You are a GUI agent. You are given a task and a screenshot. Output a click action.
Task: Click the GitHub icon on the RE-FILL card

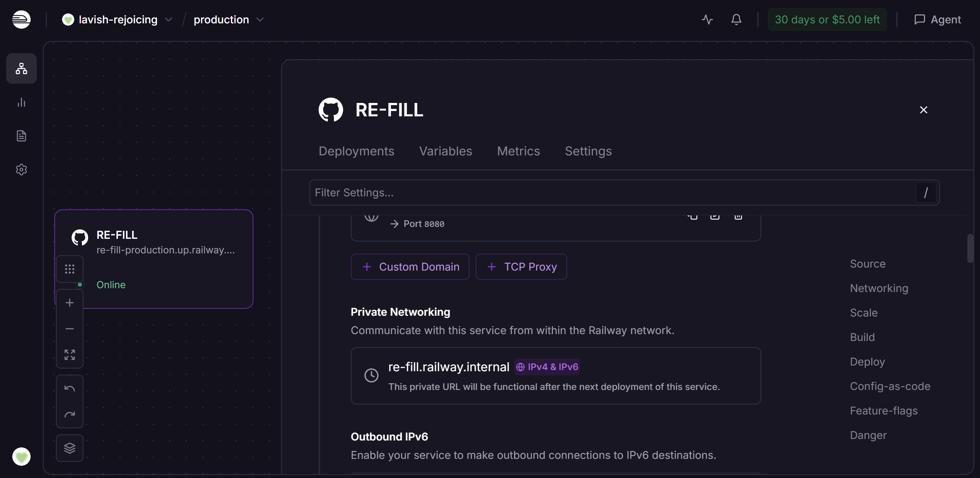80,238
